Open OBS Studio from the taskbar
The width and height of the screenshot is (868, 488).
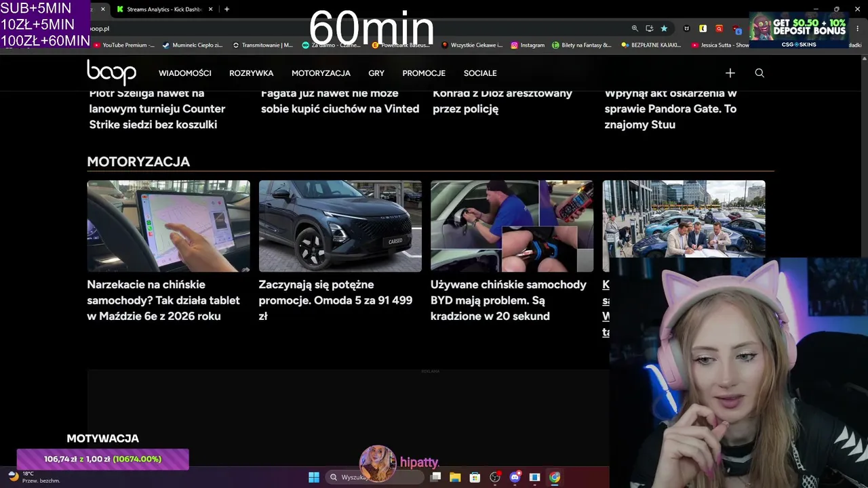coord(495,477)
